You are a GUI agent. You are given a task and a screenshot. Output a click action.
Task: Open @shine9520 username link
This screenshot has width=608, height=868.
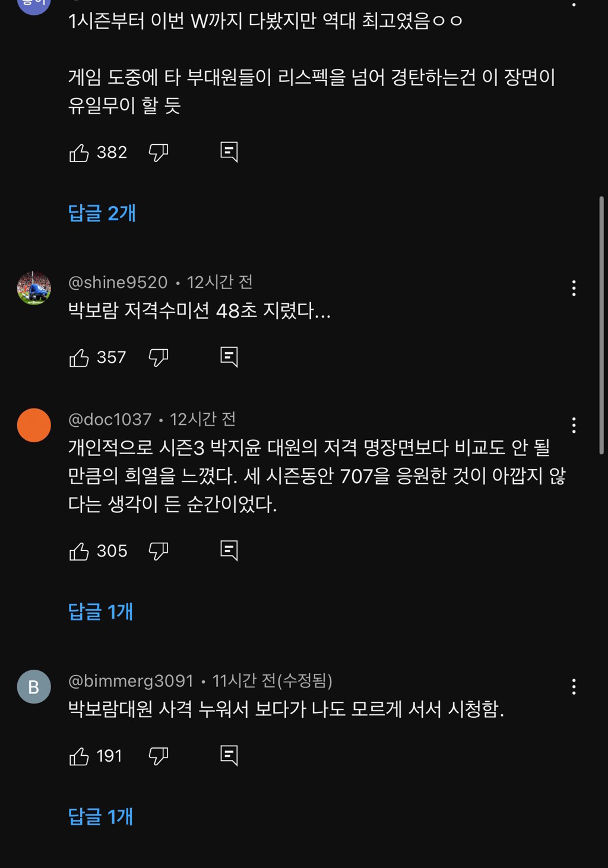point(118,282)
